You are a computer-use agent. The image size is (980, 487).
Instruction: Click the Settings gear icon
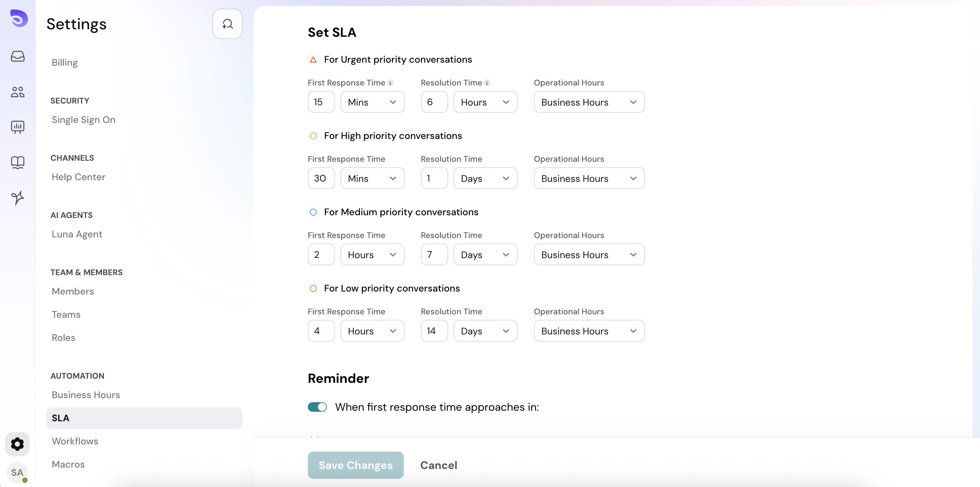tap(17, 444)
